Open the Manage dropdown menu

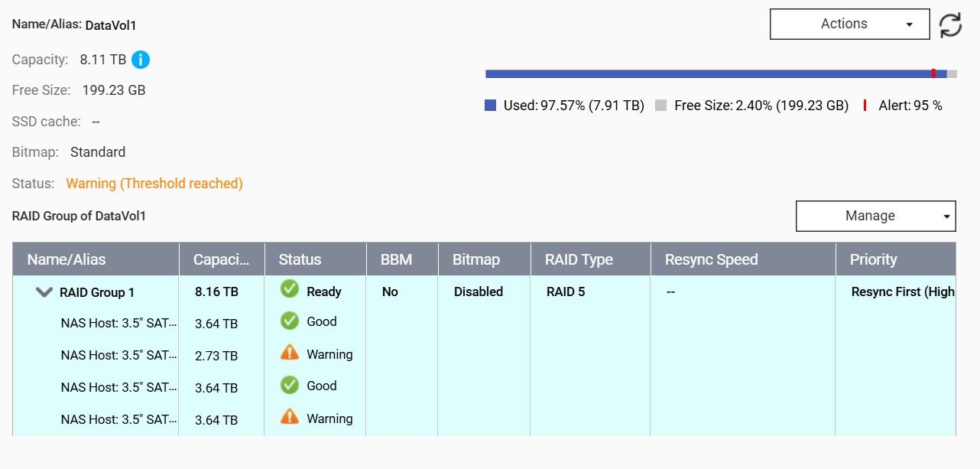click(x=875, y=217)
